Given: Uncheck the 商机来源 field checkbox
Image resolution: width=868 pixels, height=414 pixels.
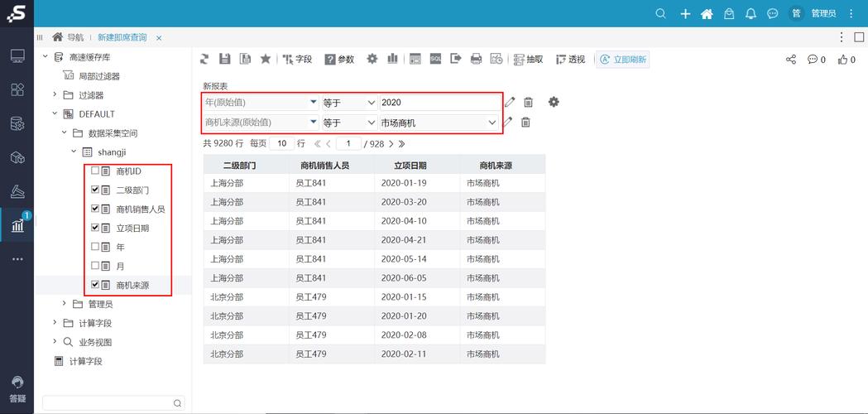Looking at the screenshot, I should click(x=95, y=284).
